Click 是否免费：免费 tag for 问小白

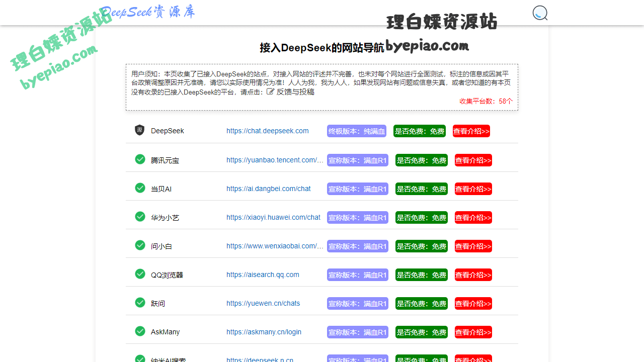click(x=422, y=246)
